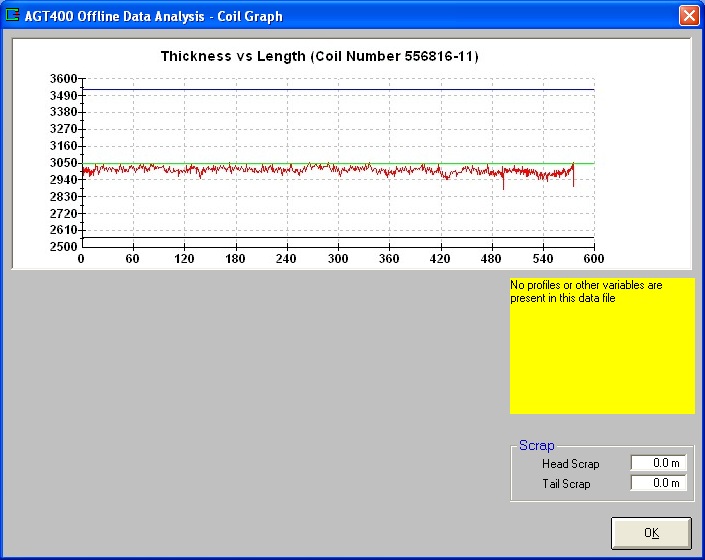Screen dimensions: 705x560
Task: Click the y-axis label 2830
Action: tap(63, 196)
